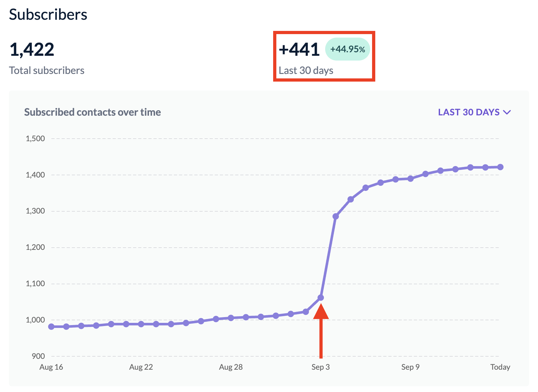Select the Subscribers heading
Image resolution: width=538 pixels, height=392 pixels.
coord(48,14)
